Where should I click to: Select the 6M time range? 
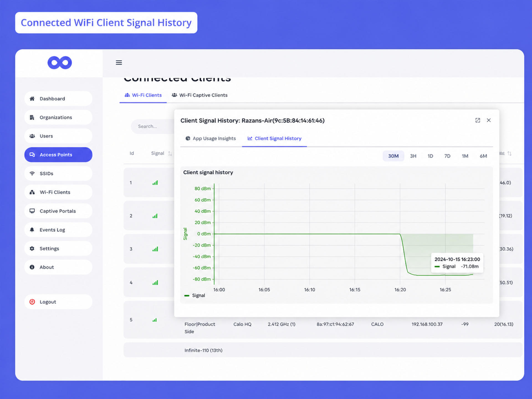pos(483,156)
